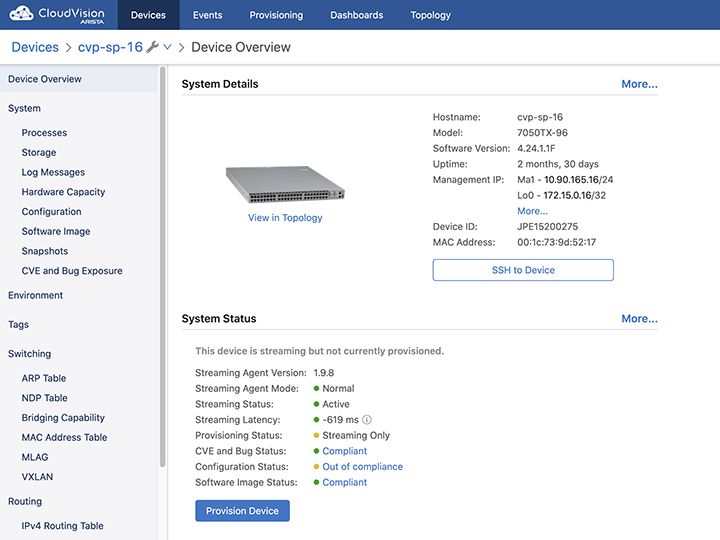The width and height of the screenshot is (720, 540).
Task: Click the View in Topology link
Action: 285,218
